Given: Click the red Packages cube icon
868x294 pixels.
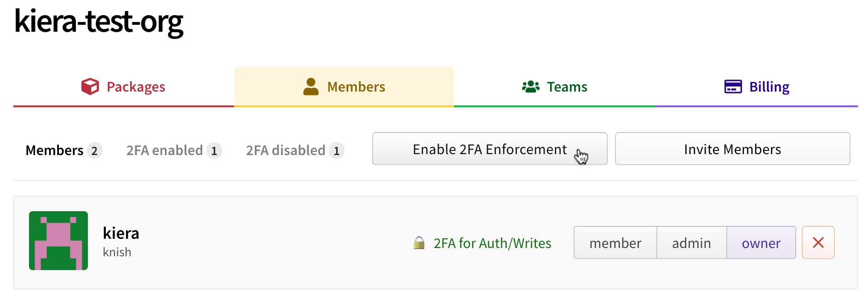Looking at the screenshot, I should tap(90, 86).
